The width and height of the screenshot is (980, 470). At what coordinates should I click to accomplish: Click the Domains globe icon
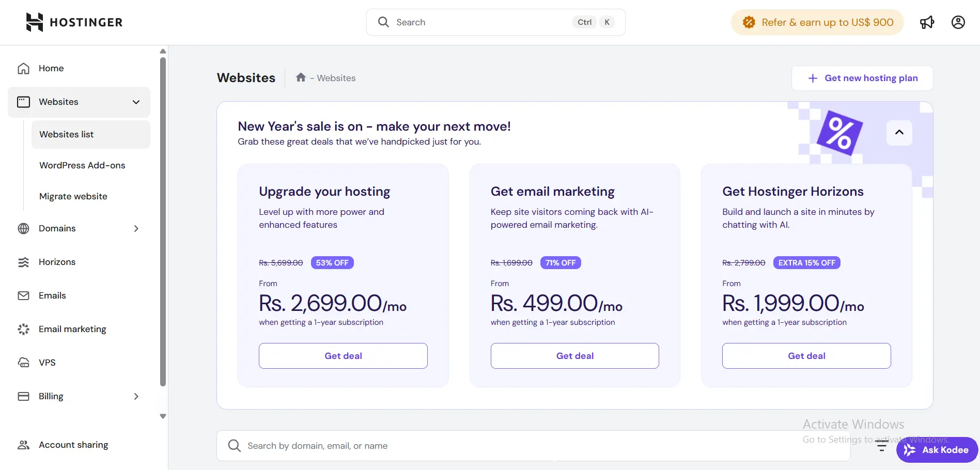point(23,228)
